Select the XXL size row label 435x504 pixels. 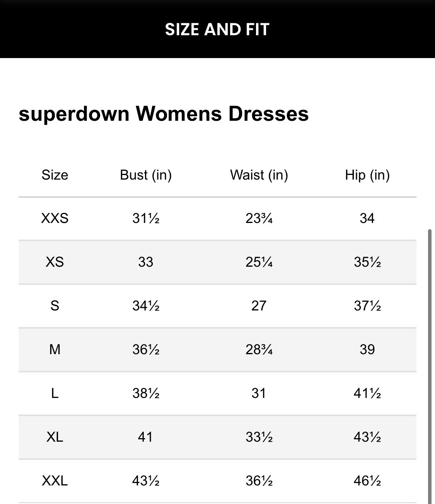(55, 481)
